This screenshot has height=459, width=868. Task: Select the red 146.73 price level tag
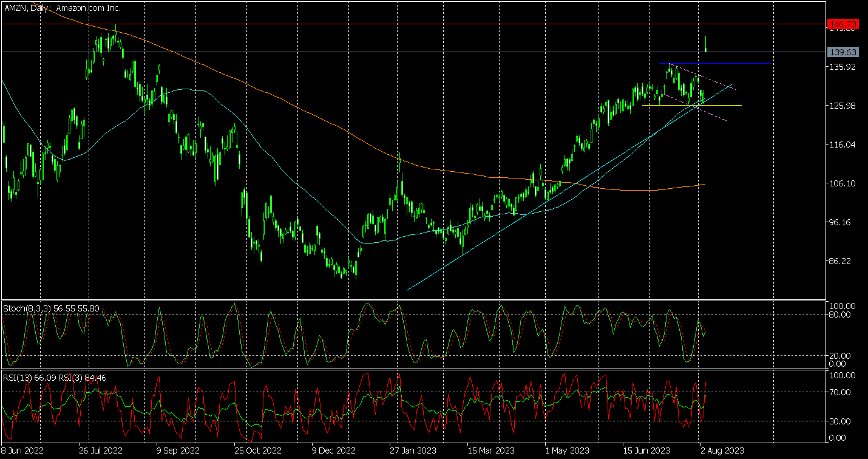point(843,24)
